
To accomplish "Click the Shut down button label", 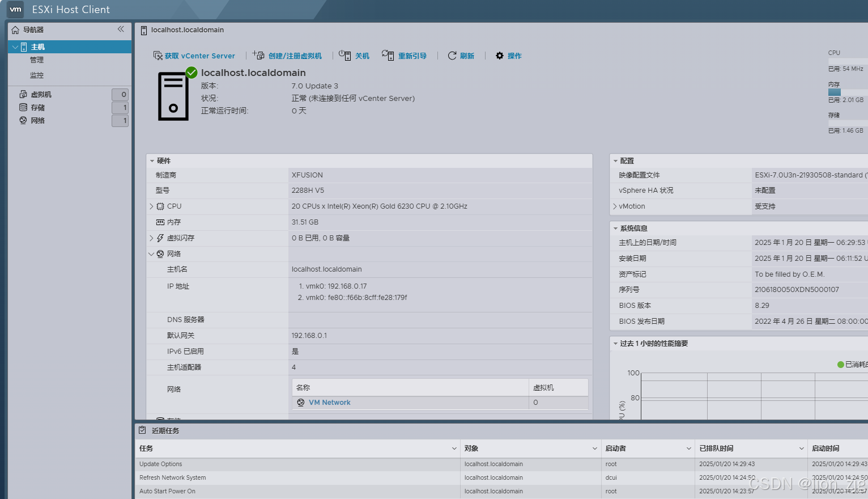I will (363, 56).
